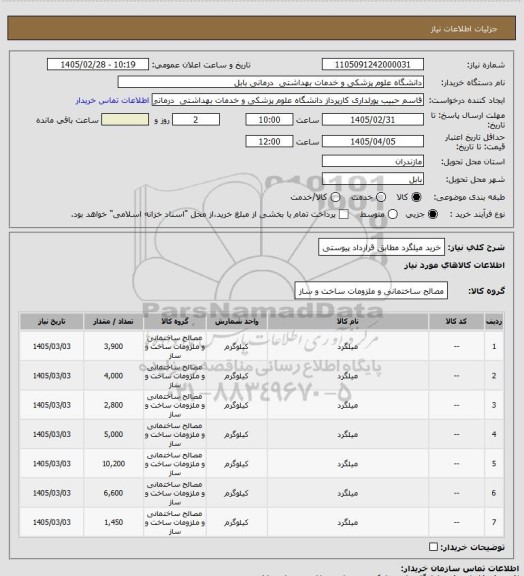Screen dimensions: 524x576
Task: Click the quantity 6,600 in row 6
Action: [x=113, y=493]
